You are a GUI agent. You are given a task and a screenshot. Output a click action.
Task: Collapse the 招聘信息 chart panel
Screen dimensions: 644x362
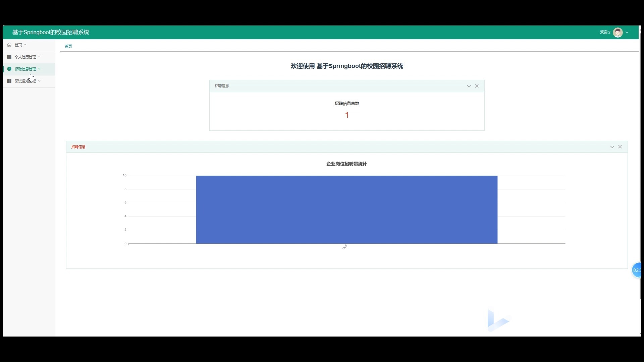coord(612,147)
